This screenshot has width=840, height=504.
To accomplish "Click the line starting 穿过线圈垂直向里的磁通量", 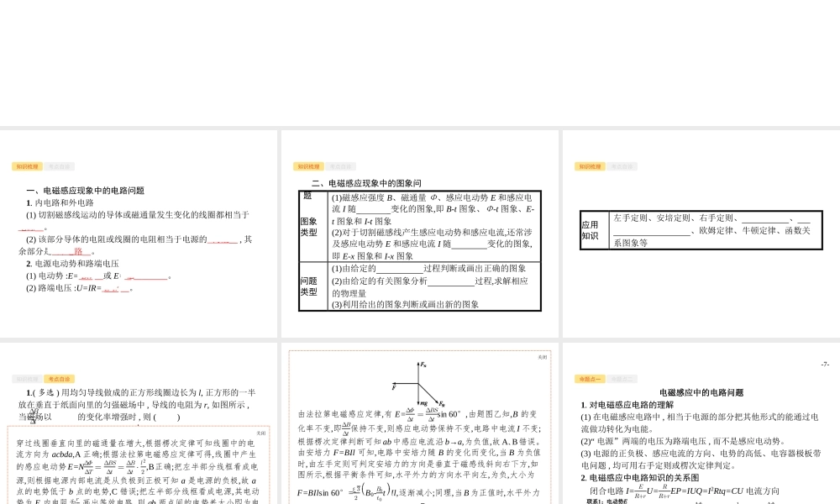I will (x=135, y=443).
